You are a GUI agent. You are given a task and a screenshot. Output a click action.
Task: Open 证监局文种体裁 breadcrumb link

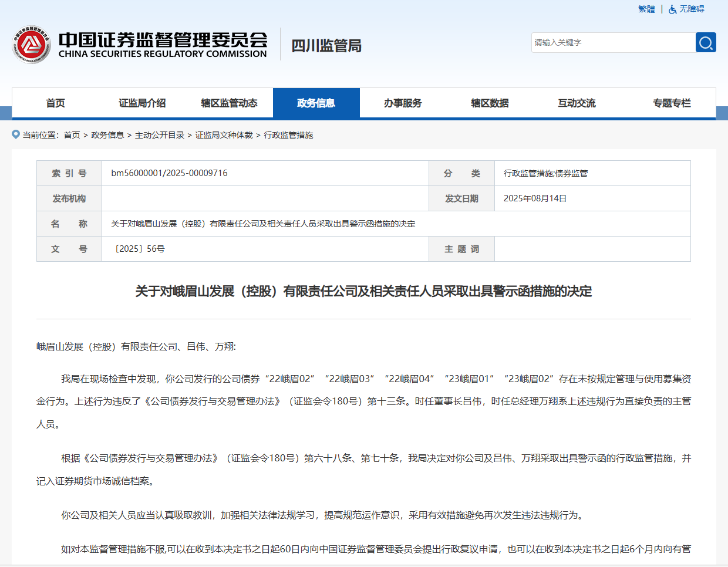224,135
